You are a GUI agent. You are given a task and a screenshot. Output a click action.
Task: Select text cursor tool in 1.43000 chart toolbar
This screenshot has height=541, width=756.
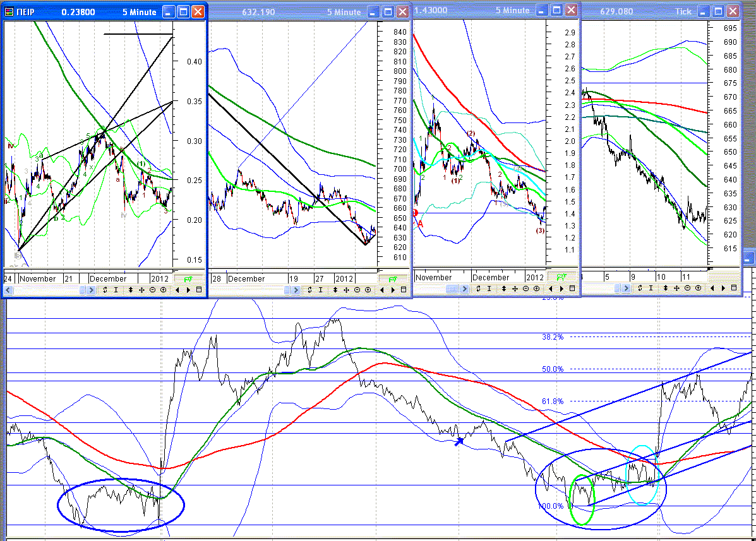coord(489,288)
